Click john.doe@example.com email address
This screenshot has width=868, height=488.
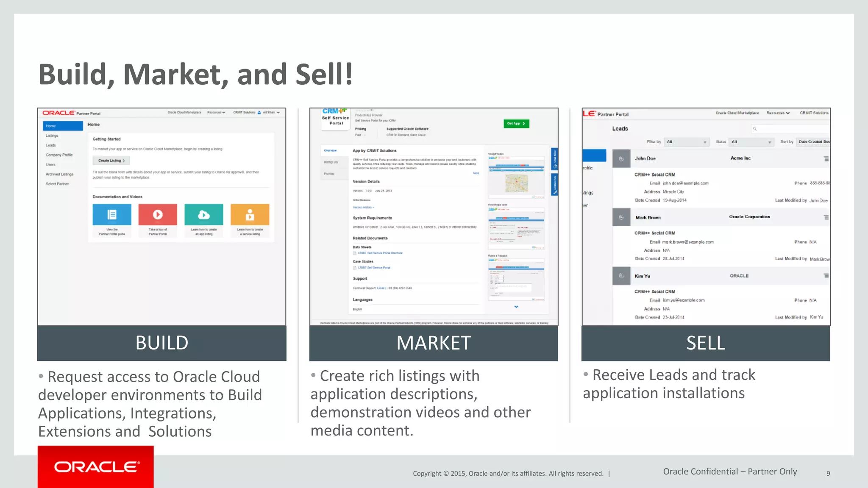pos(685,183)
